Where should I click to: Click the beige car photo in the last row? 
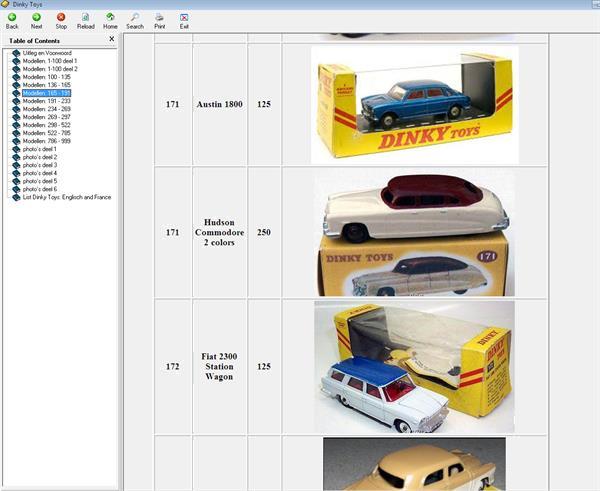414,464
